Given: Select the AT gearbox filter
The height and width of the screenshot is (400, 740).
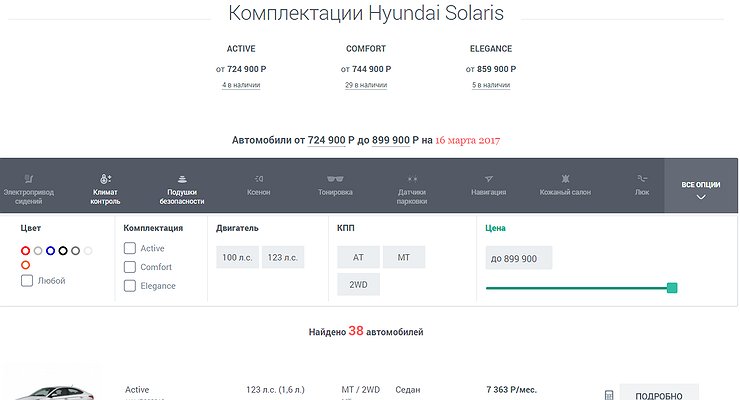Looking at the screenshot, I should pyautogui.click(x=358, y=257).
